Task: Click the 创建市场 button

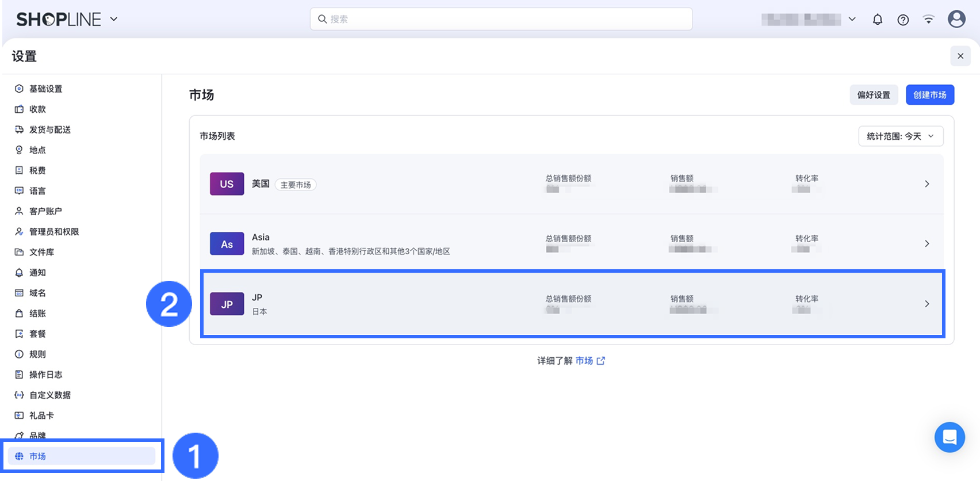Action: point(930,95)
